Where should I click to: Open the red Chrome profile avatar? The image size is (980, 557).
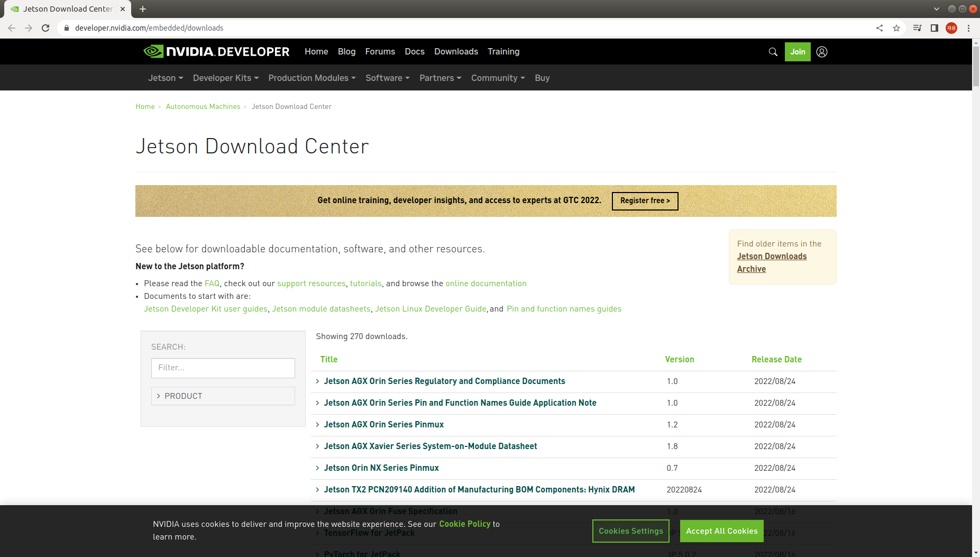click(951, 28)
